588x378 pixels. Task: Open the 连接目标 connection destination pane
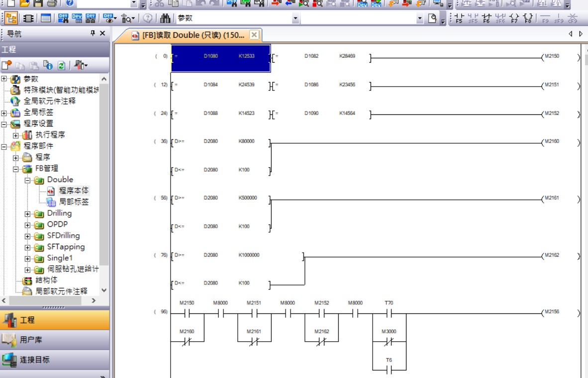(55, 359)
